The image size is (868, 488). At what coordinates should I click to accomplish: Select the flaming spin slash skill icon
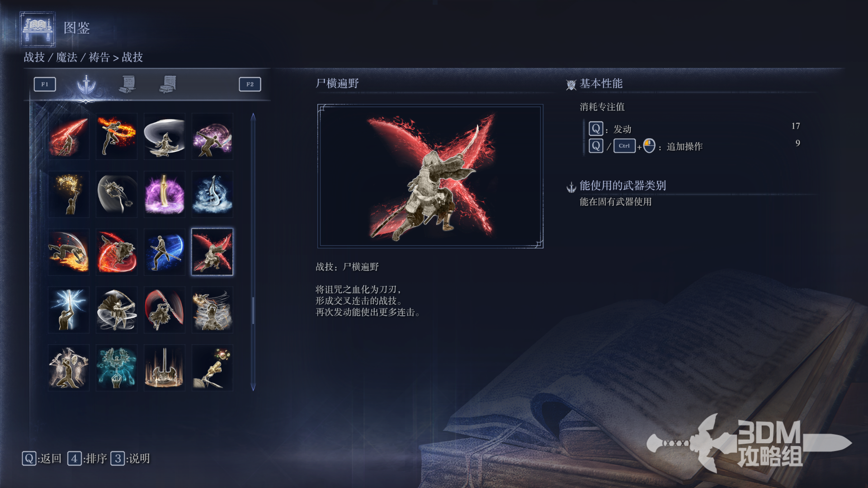point(117,136)
